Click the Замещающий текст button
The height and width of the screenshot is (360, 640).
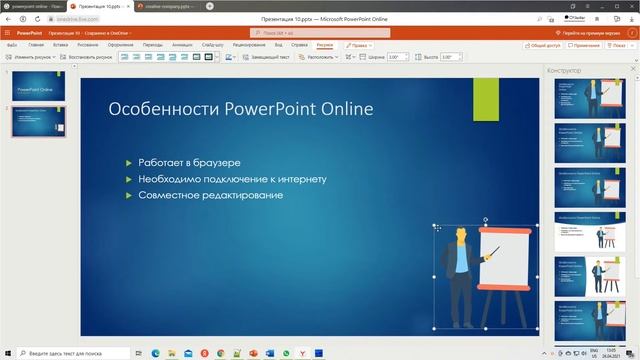pyautogui.click(x=266, y=57)
